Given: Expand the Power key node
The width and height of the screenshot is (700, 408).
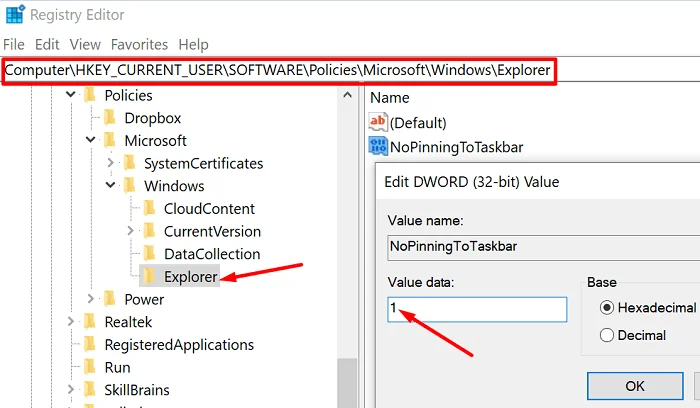Looking at the screenshot, I should [91, 299].
